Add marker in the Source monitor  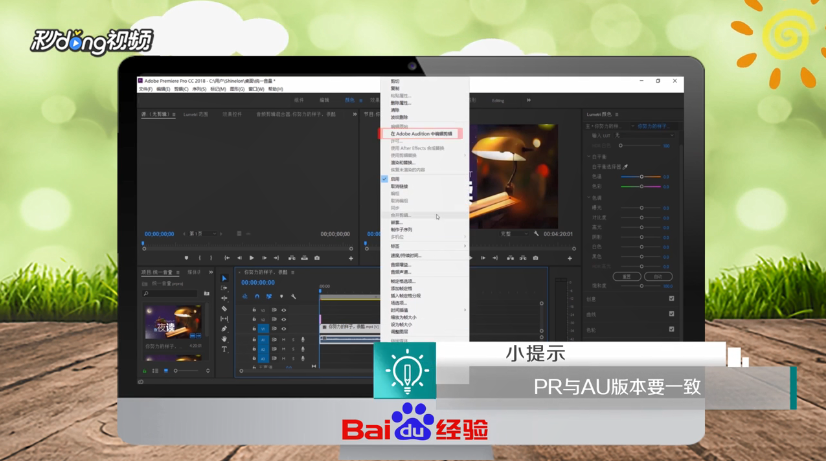(186, 258)
